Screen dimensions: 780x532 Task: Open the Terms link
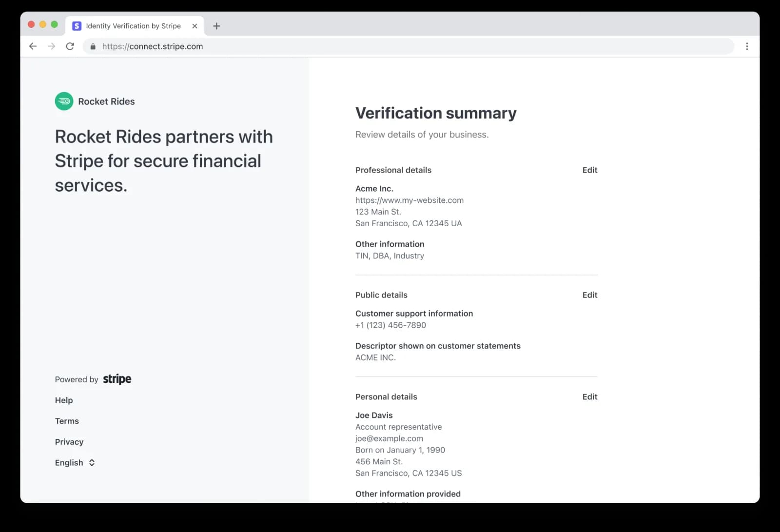[67, 421]
